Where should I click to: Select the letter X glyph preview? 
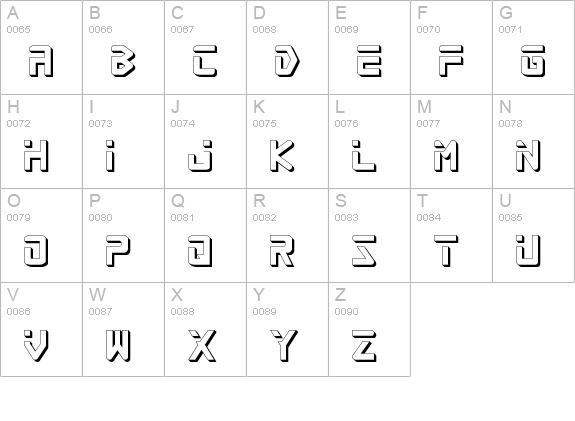pyautogui.click(x=202, y=346)
